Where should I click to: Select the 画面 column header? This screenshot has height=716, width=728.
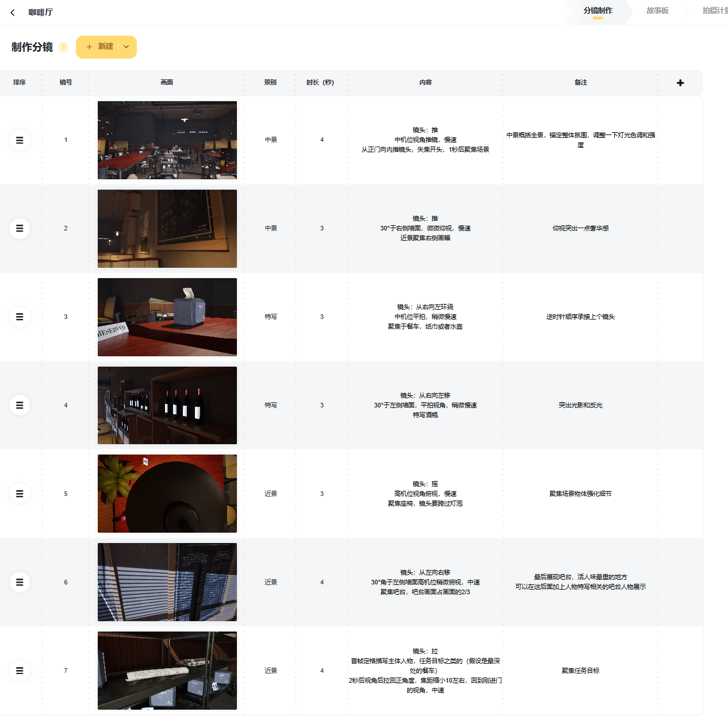167,83
